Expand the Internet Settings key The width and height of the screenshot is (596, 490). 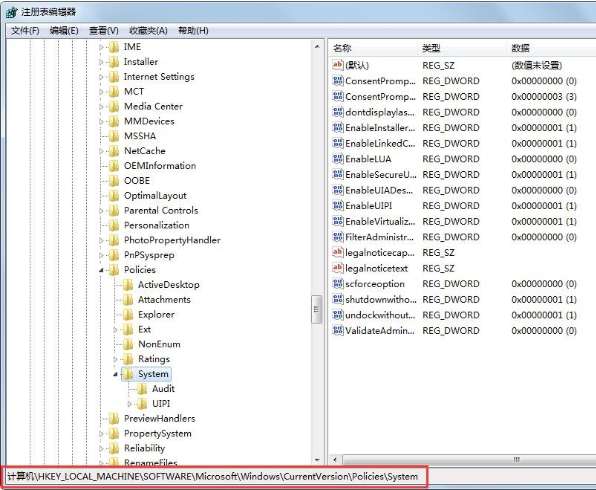point(101,77)
